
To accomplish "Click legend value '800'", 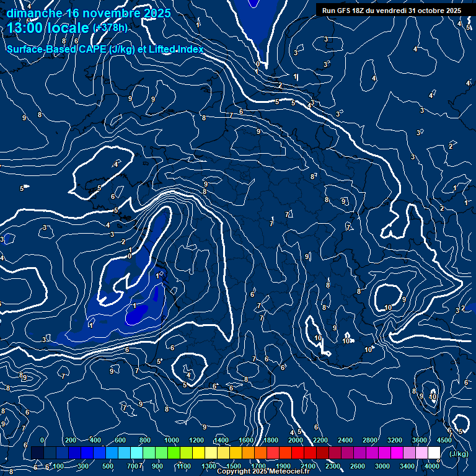I will coord(145,440).
